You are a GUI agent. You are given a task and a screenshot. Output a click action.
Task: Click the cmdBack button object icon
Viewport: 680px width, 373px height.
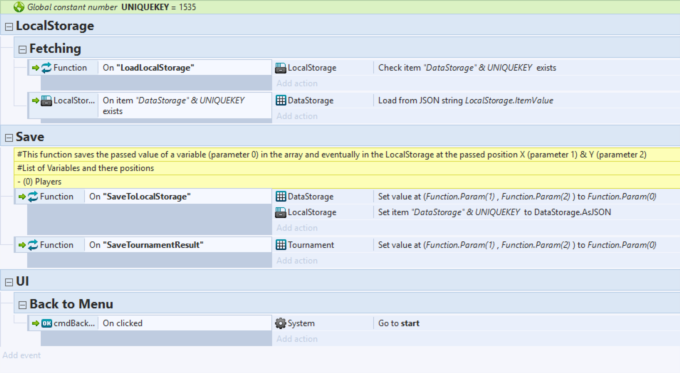(x=46, y=323)
